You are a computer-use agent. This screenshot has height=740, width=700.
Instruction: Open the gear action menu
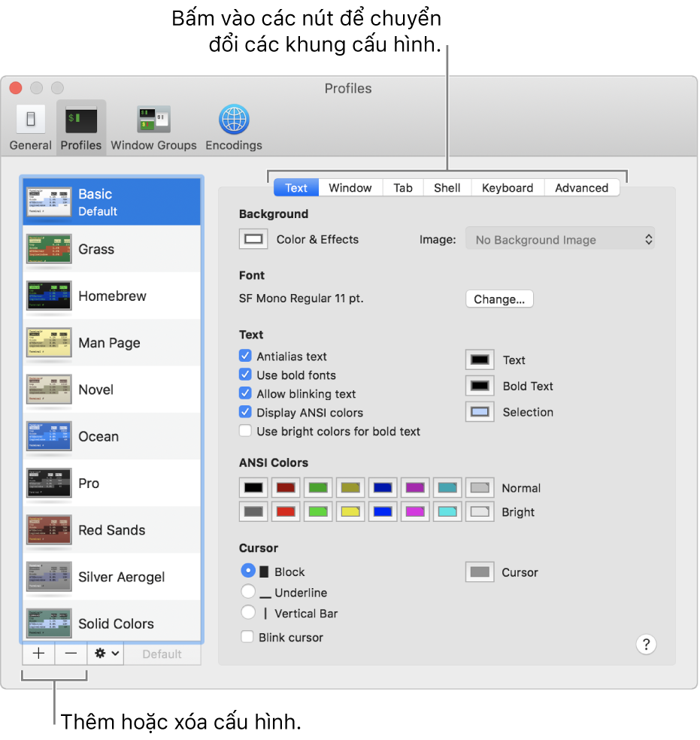[x=106, y=654]
